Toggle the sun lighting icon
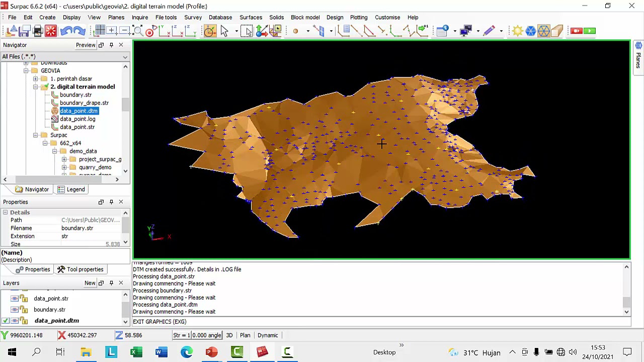 517,31
